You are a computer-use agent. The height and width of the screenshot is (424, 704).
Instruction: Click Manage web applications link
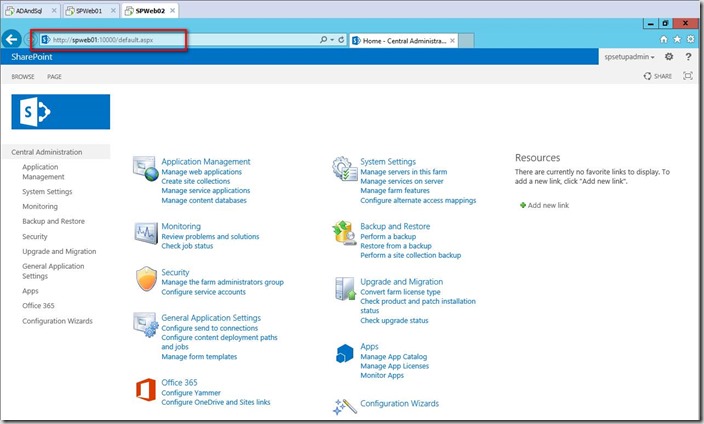pos(201,172)
